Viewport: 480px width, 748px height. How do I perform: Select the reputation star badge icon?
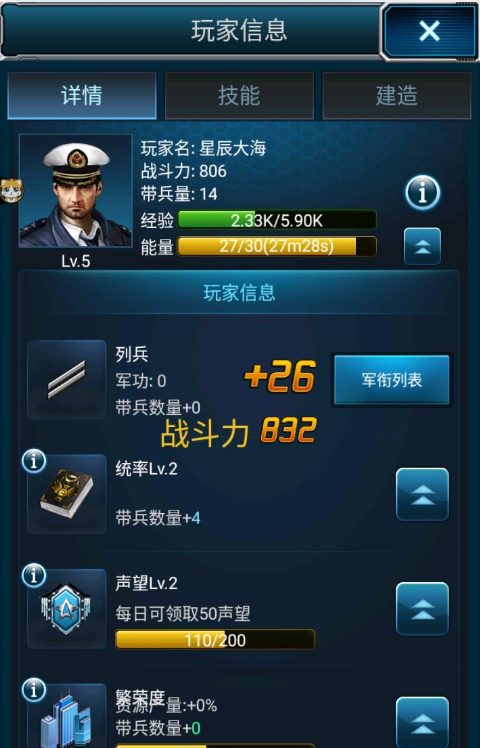click(x=67, y=608)
